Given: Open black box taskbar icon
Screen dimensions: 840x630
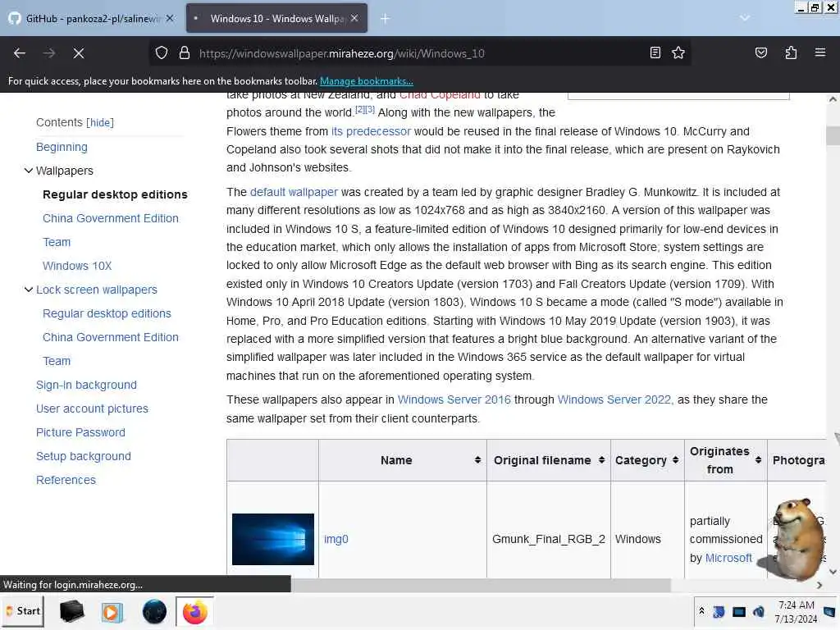Looking at the screenshot, I should click(x=72, y=611).
